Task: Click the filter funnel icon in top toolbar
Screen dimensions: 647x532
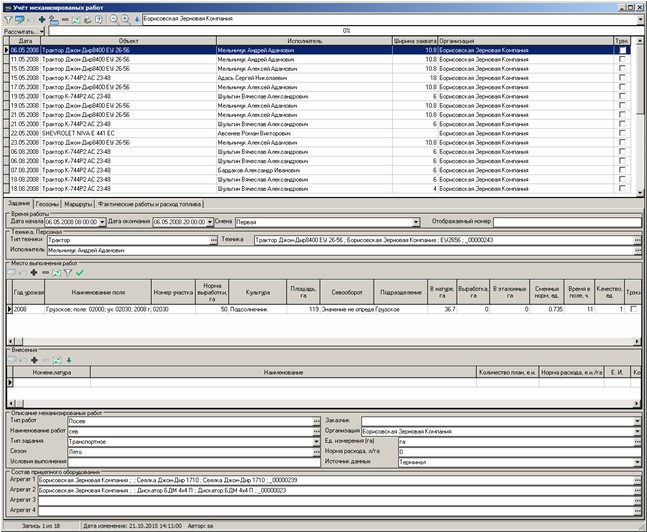Action: (x=7, y=19)
